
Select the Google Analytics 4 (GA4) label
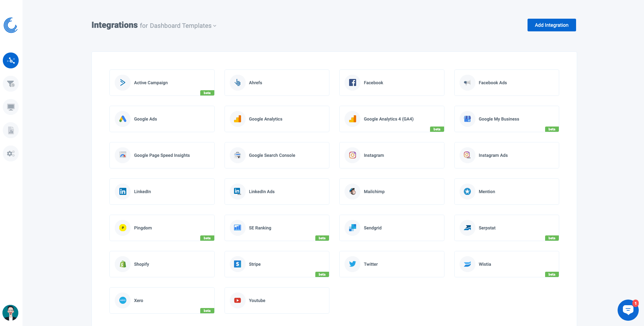pyautogui.click(x=389, y=119)
